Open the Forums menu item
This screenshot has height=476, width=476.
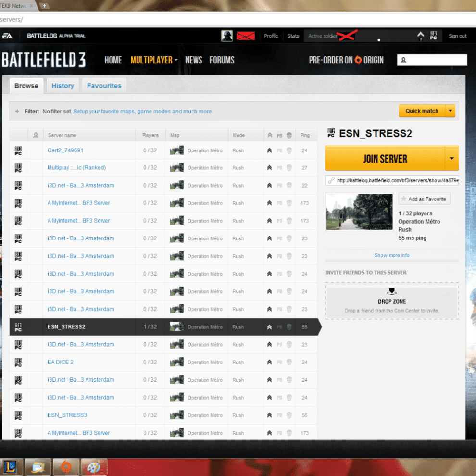click(x=222, y=60)
